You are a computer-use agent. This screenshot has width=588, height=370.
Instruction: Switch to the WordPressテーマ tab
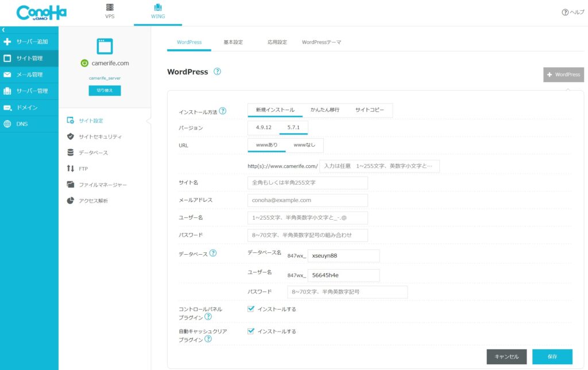click(322, 42)
